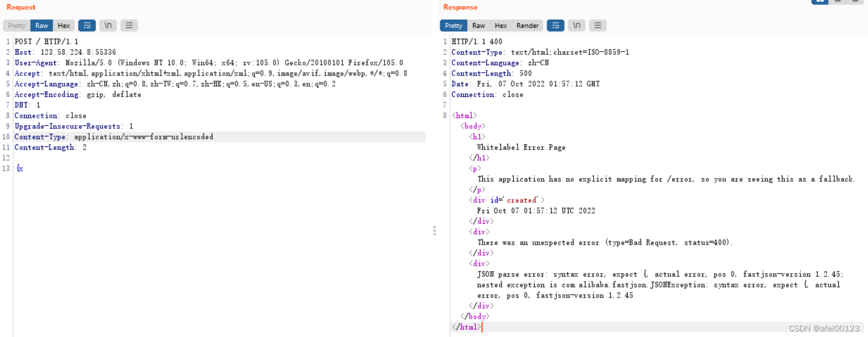Enable Pretty view for the Request

pyautogui.click(x=16, y=25)
